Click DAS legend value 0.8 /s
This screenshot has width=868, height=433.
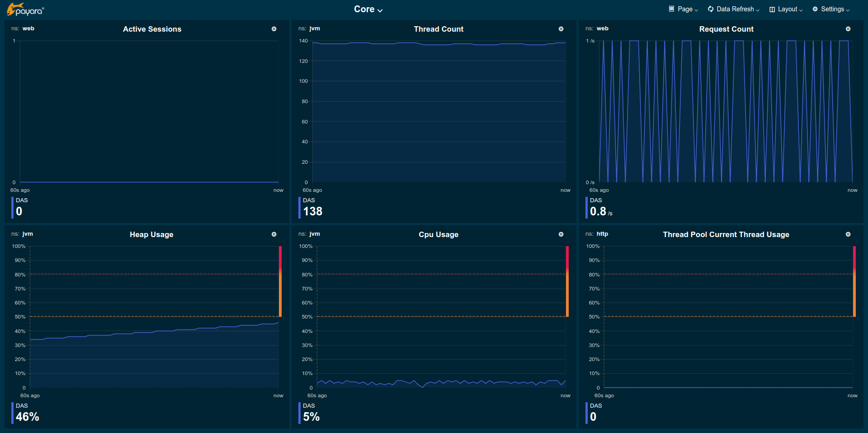point(601,211)
